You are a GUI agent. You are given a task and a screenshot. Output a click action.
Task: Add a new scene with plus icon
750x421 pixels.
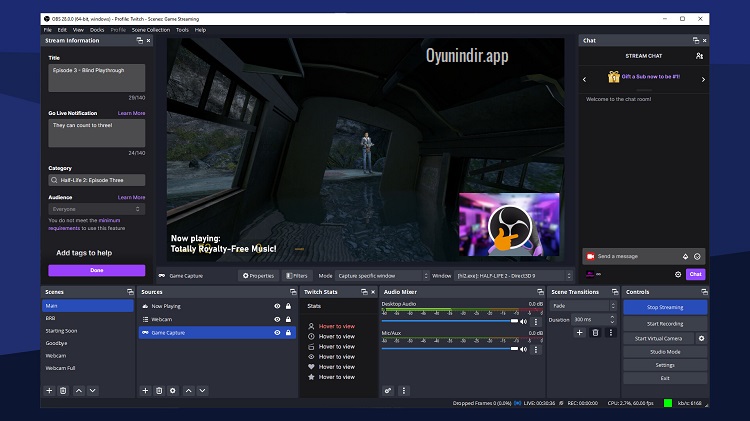click(x=49, y=391)
